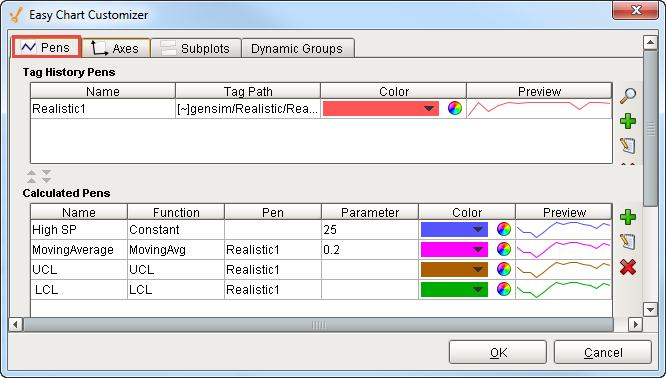This screenshot has width=666, height=378.
Task: Select the Dynamic Groups tab
Action: [297, 48]
